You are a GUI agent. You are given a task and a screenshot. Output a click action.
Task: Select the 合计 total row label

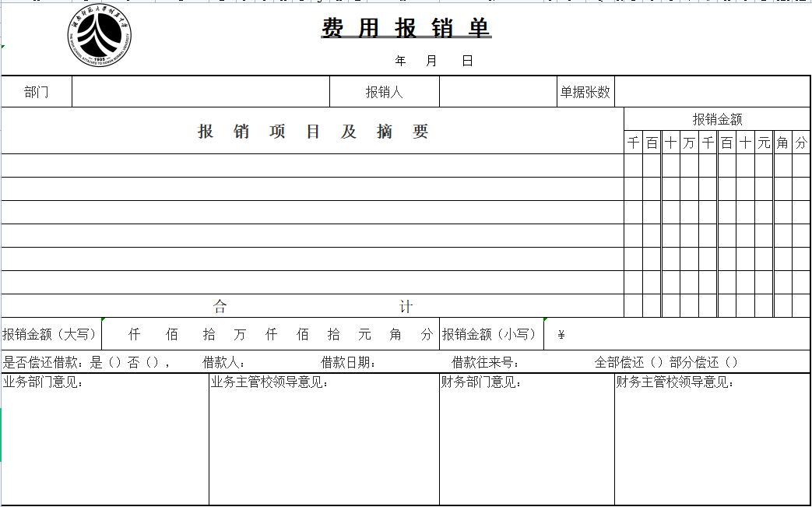[x=312, y=307]
